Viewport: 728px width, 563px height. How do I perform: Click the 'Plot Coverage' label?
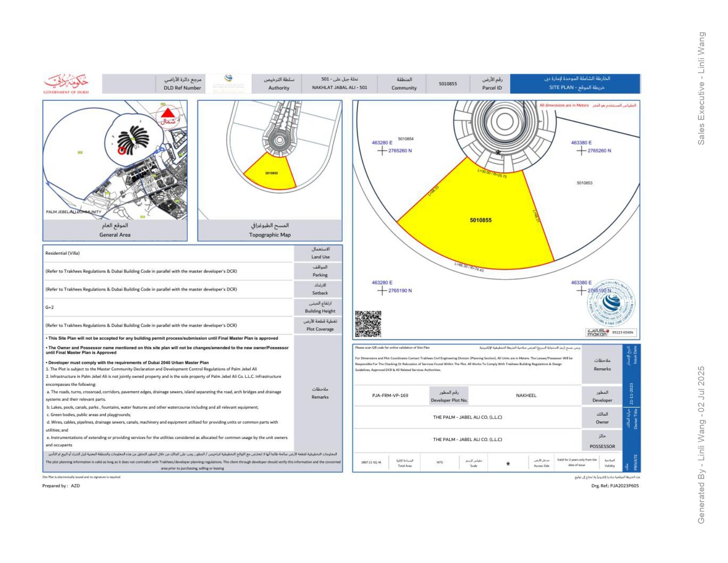pyautogui.click(x=320, y=329)
